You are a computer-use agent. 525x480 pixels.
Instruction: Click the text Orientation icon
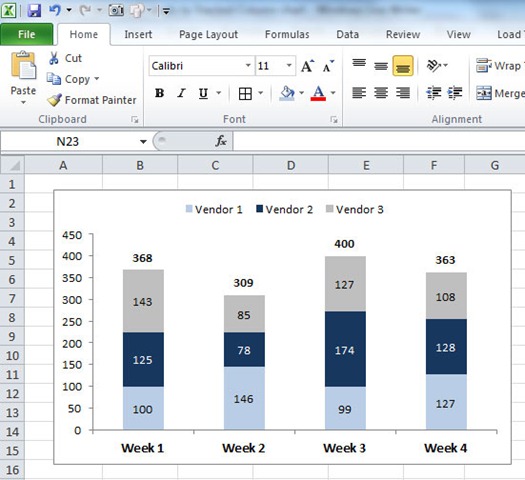[434, 66]
